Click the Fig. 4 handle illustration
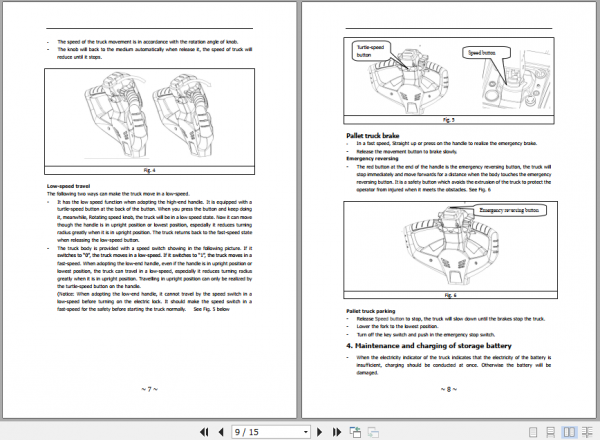 point(149,116)
